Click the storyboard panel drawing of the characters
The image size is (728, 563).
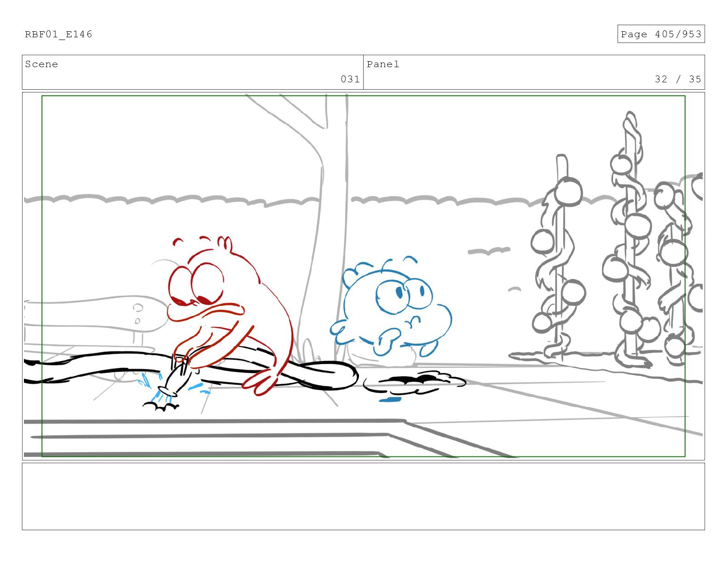click(363, 276)
